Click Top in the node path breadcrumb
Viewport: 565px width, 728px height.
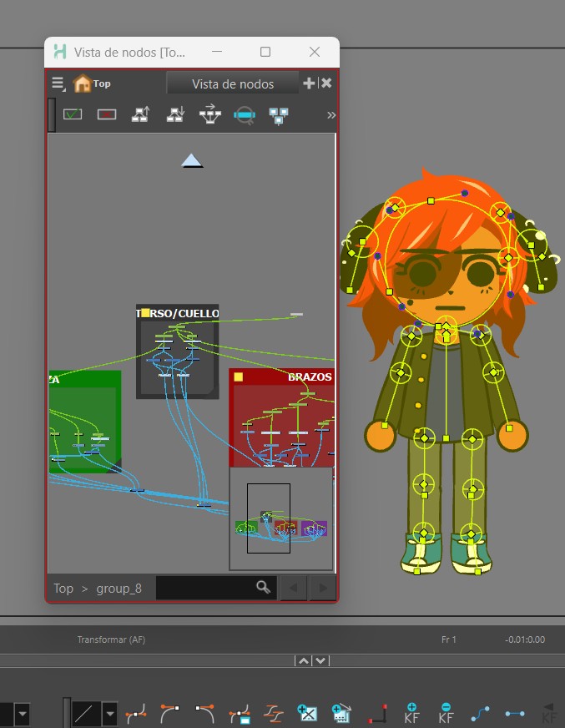pyautogui.click(x=63, y=589)
